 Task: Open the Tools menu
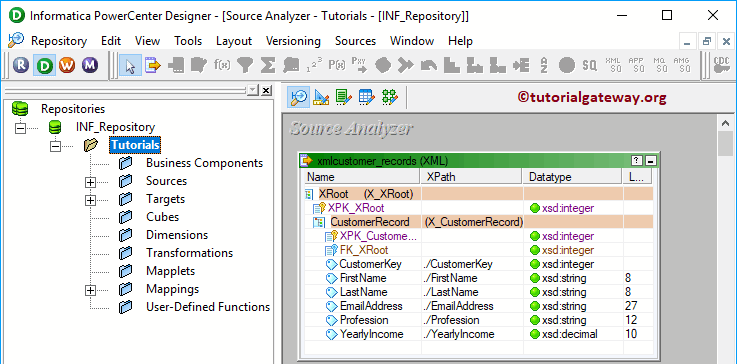pyautogui.click(x=188, y=41)
